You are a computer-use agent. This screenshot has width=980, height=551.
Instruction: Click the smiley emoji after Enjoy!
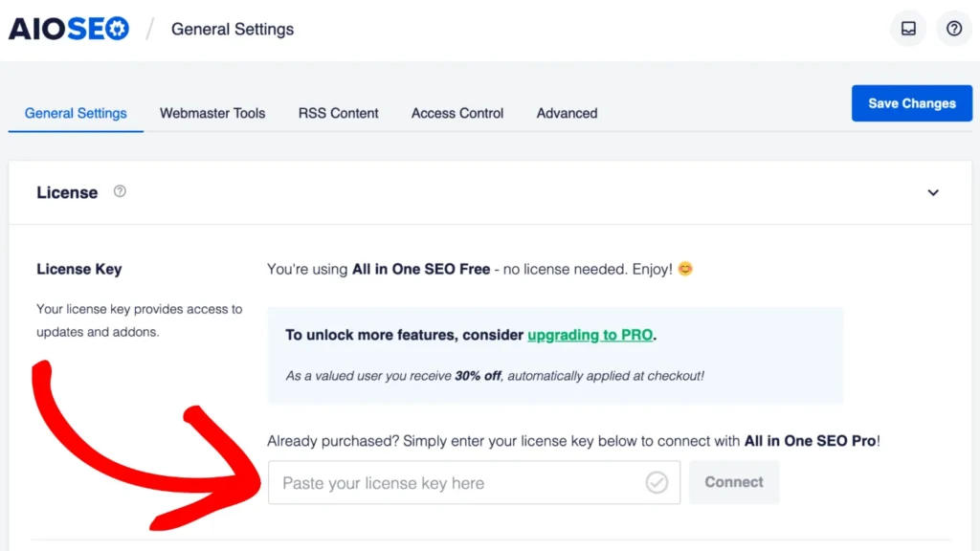[685, 269]
